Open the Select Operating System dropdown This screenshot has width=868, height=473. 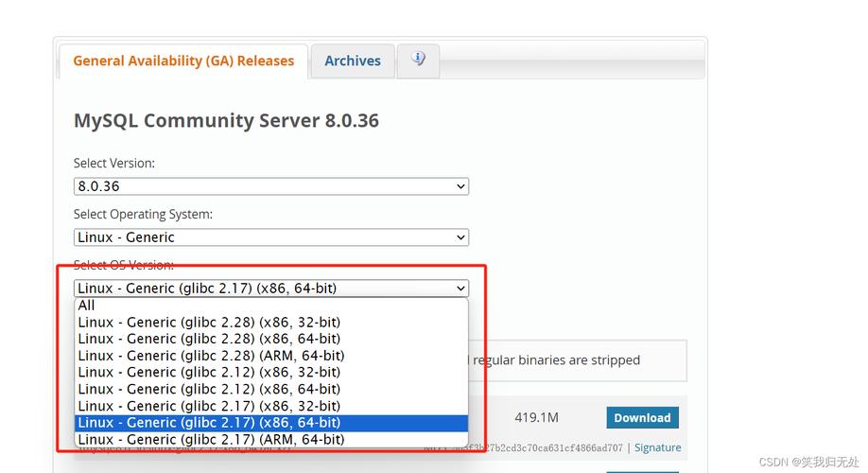pyautogui.click(x=271, y=237)
